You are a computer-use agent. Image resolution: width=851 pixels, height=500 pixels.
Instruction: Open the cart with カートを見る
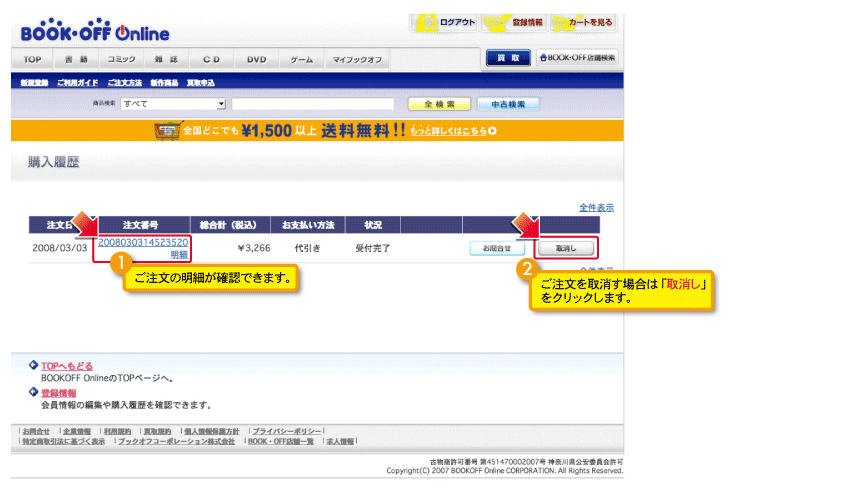583,23
